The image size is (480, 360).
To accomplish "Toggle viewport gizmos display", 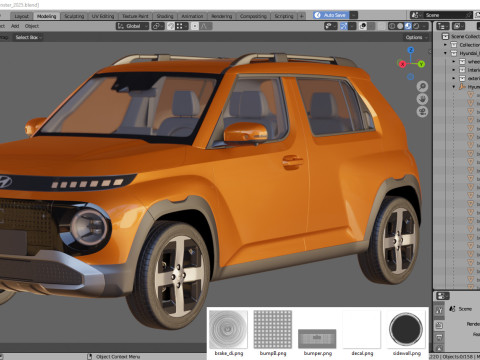I will coord(344,26).
